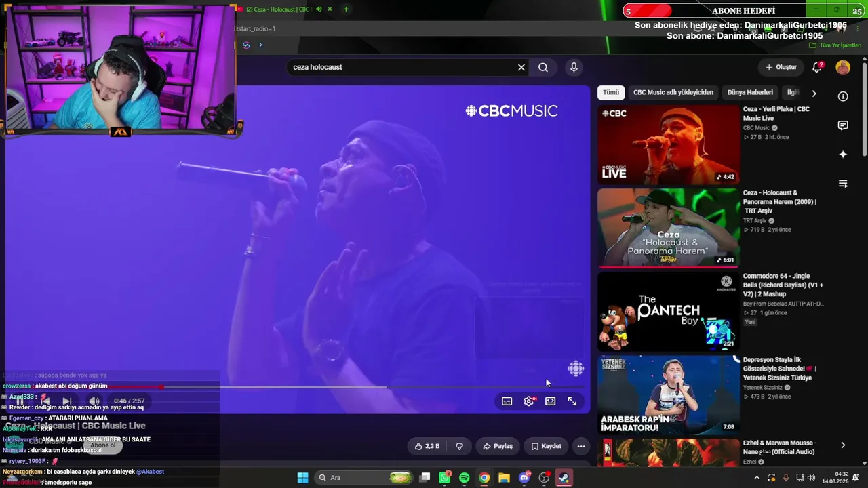Viewport: 868px width, 488px height.
Task: Share the video via Paylaş
Action: coord(497,446)
